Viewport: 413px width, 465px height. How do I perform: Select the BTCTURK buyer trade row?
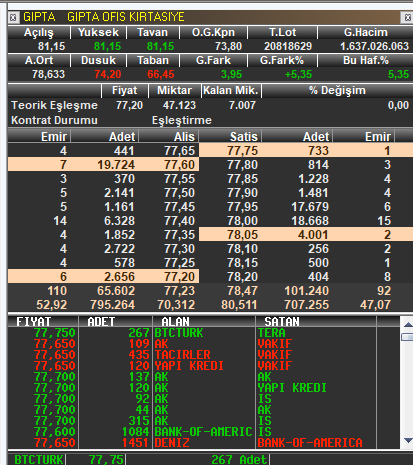click(204, 333)
